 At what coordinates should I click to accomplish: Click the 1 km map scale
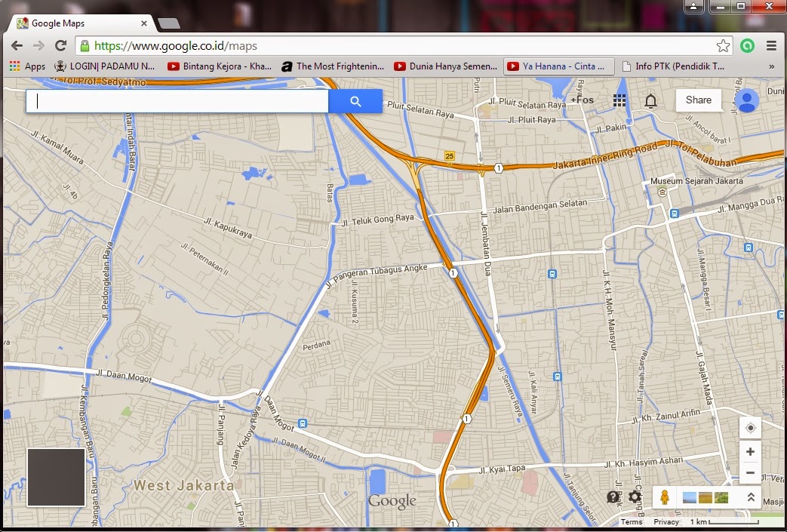724,522
